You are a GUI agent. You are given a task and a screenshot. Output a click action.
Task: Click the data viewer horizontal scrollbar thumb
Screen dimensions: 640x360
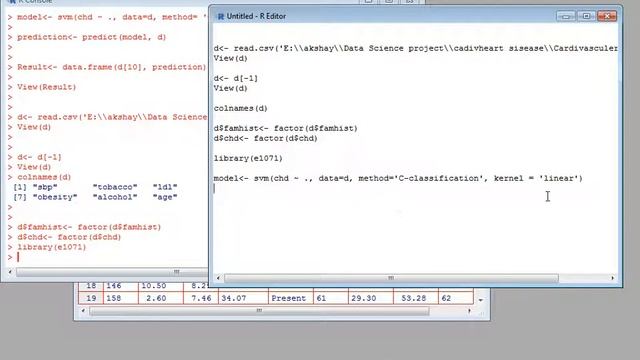pos(259,311)
